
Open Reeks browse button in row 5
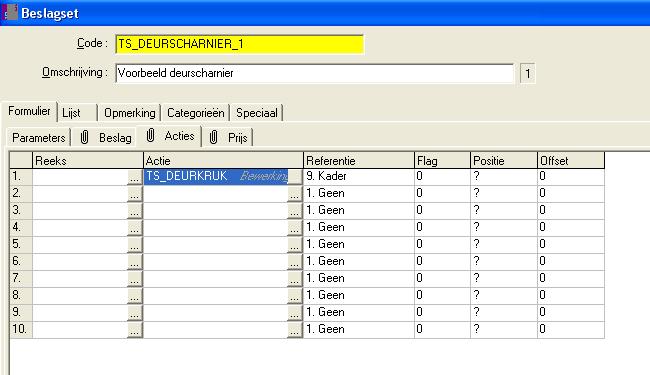tap(134, 245)
